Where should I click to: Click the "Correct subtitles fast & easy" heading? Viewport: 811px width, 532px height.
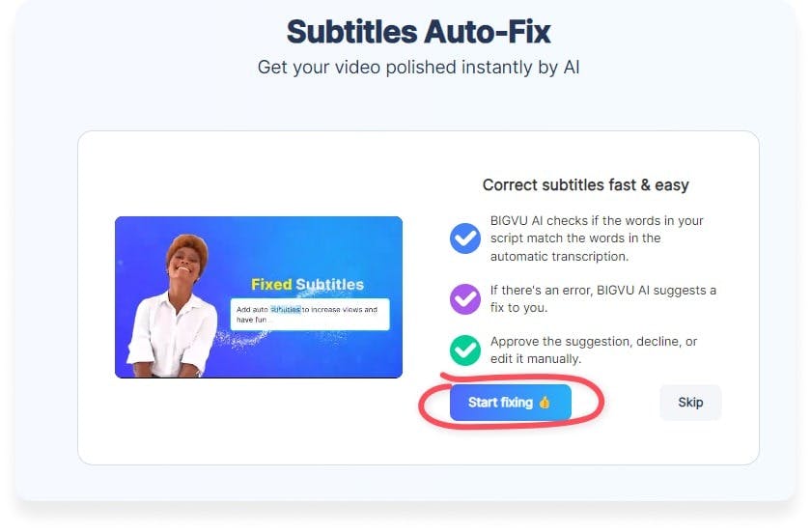pyautogui.click(x=585, y=184)
